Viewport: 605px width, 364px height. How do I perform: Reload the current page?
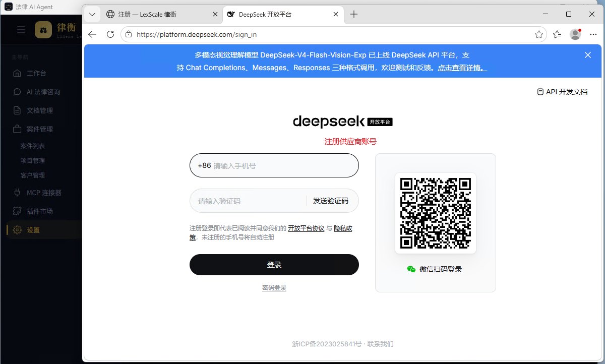pyautogui.click(x=110, y=34)
